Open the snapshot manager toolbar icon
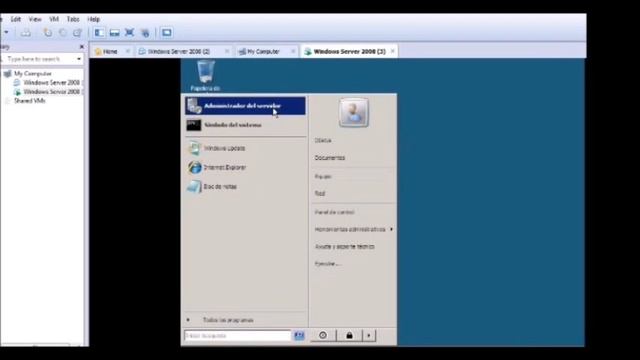Viewport: 640px width, 360px height. coord(77,33)
